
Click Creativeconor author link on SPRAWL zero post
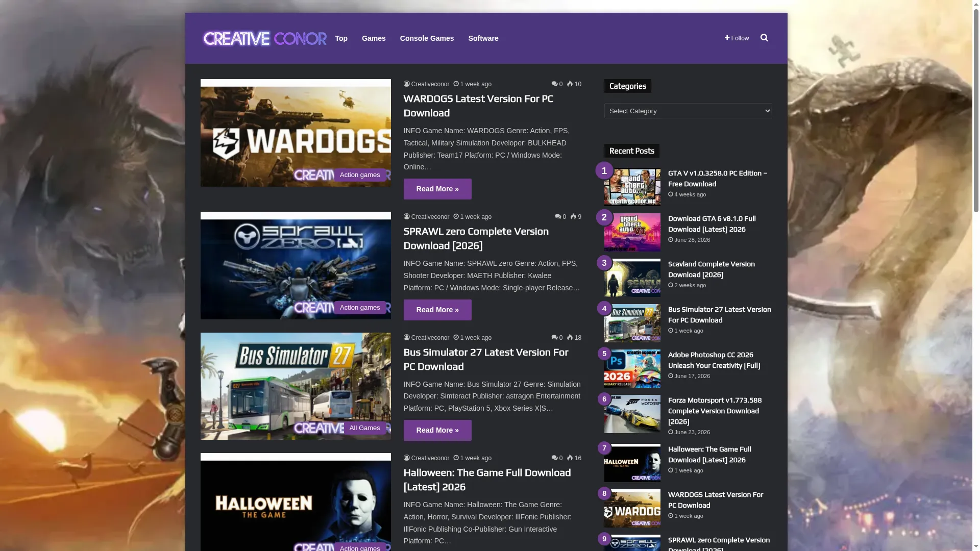click(x=427, y=217)
